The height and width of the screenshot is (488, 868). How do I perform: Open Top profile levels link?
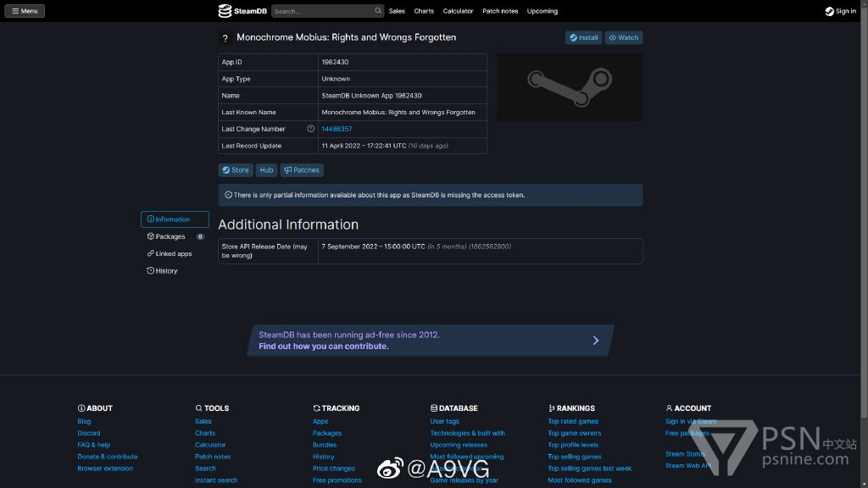pos(573,445)
